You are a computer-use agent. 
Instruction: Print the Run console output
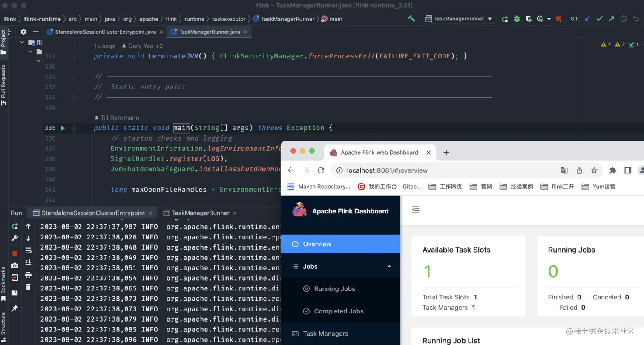point(28,275)
